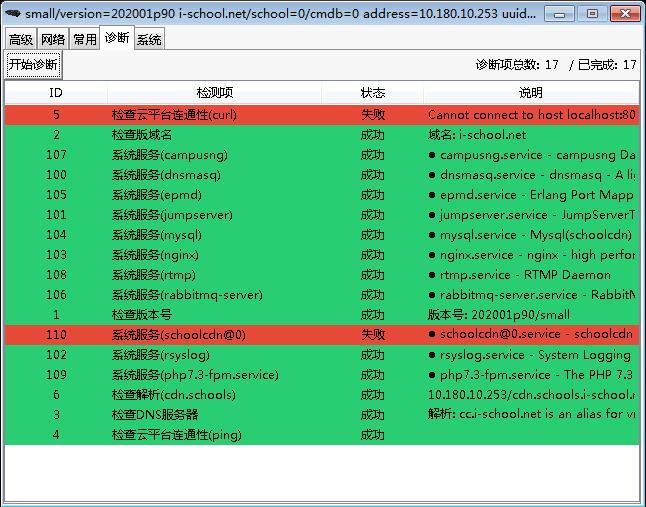Screen dimensions: 646x507
Task: Click the application icon in title bar
Action: (13, 13)
